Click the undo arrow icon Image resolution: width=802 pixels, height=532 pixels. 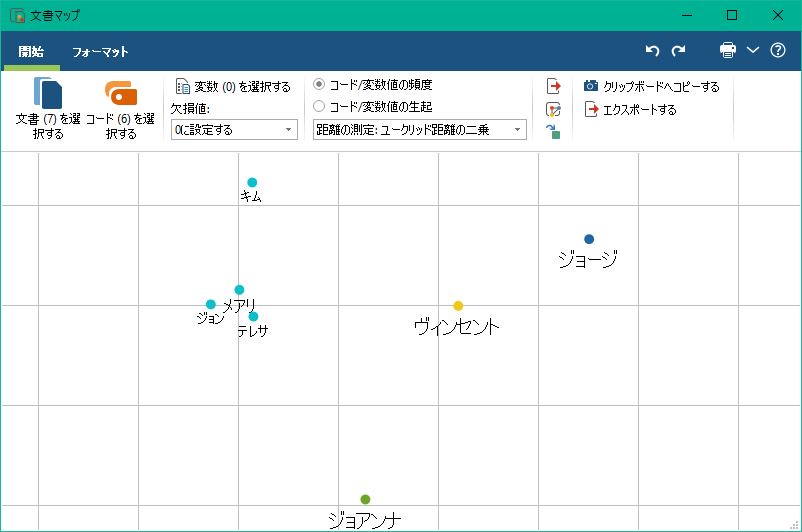point(652,50)
